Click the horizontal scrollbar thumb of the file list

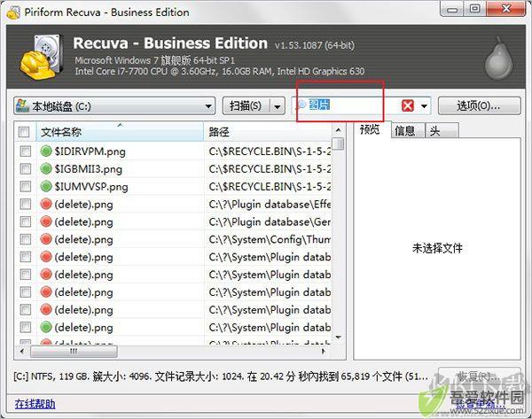[74, 352]
